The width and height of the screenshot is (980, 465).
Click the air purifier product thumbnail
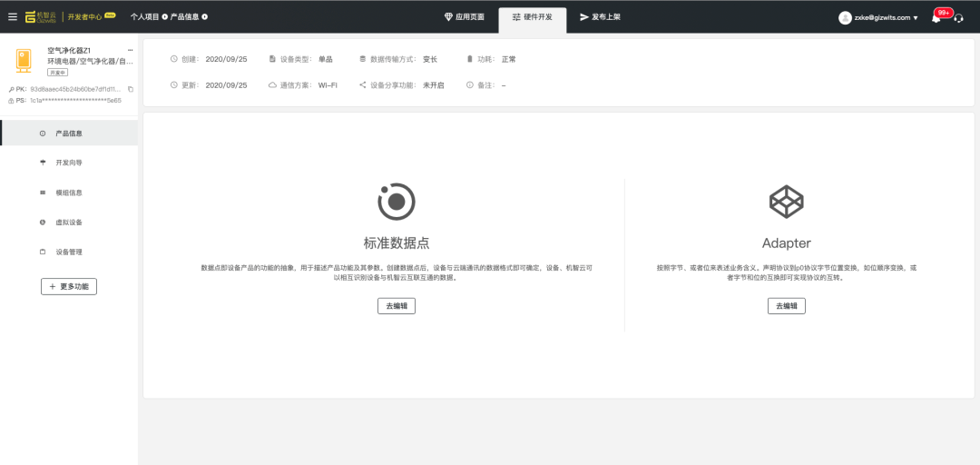click(24, 61)
